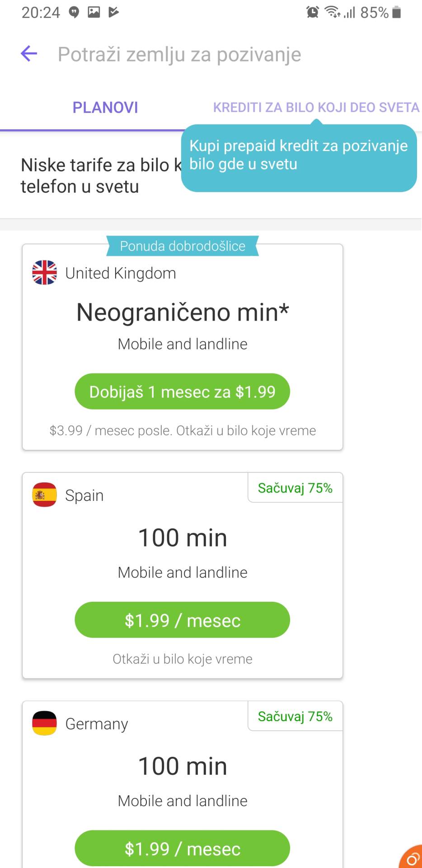The width and height of the screenshot is (422, 868).
Task: Switch to the PLANOVI tab
Action: click(105, 108)
